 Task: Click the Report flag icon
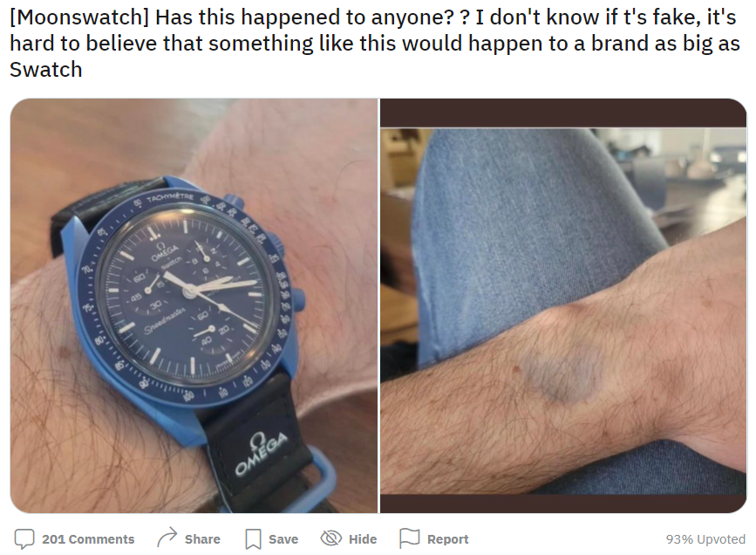pyautogui.click(x=409, y=538)
